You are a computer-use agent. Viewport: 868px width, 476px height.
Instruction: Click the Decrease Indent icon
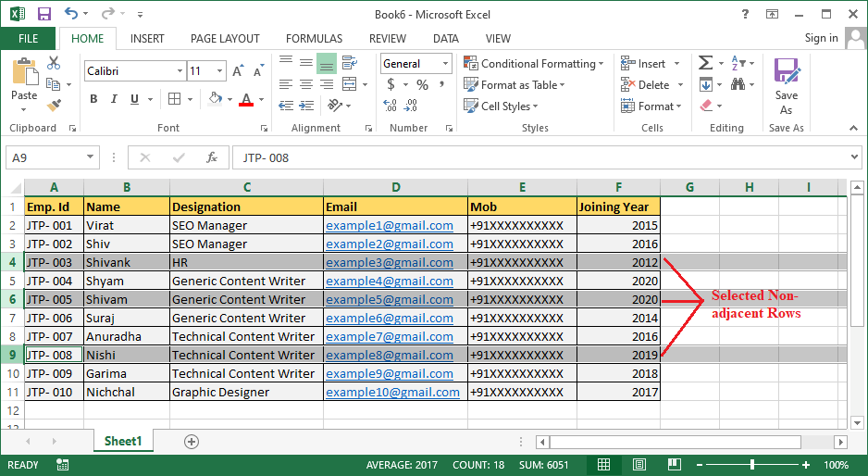coord(286,105)
